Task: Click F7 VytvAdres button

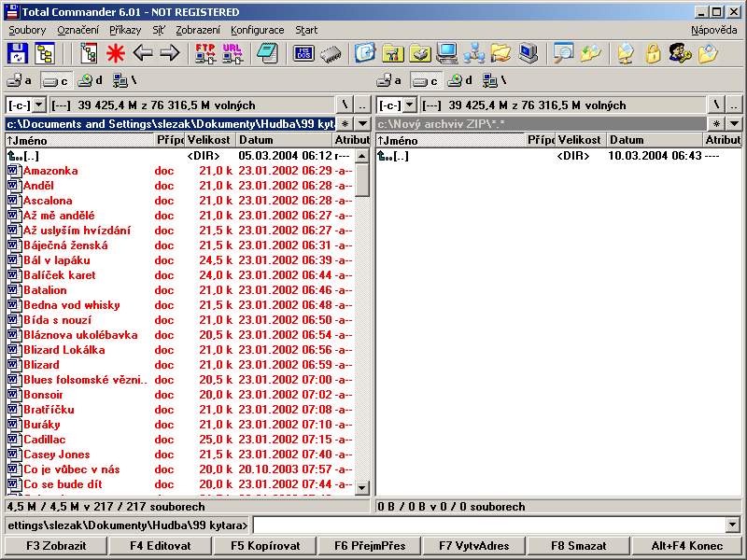Action: [x=474, y=546]
